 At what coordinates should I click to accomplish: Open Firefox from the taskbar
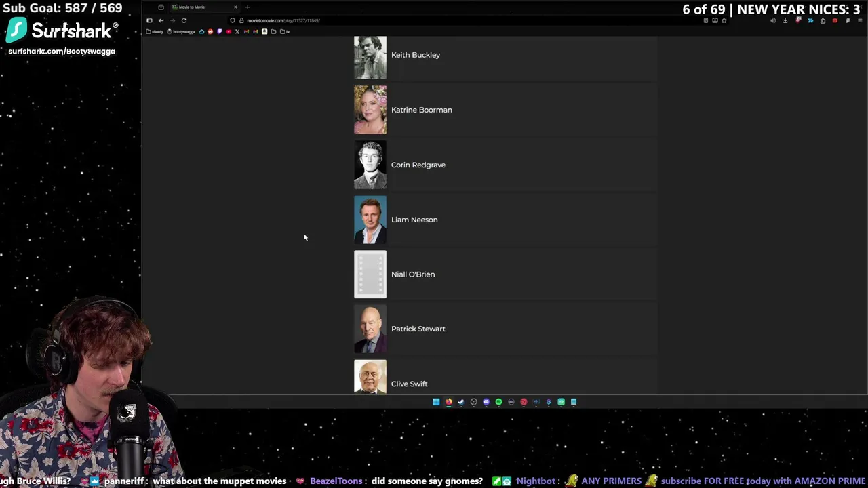click(449, 402)
